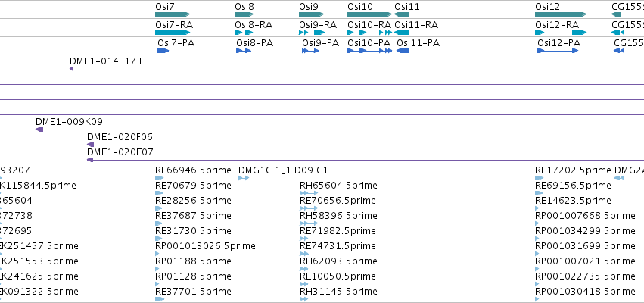Select the Osi8-PA CDS label

pyautogui.click(x=254, y=42)
